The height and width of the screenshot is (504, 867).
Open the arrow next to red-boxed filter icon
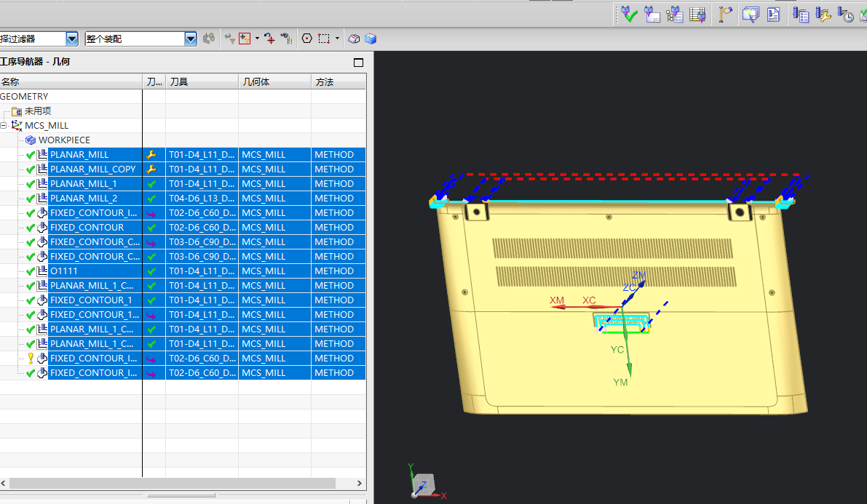coord(257,38)
